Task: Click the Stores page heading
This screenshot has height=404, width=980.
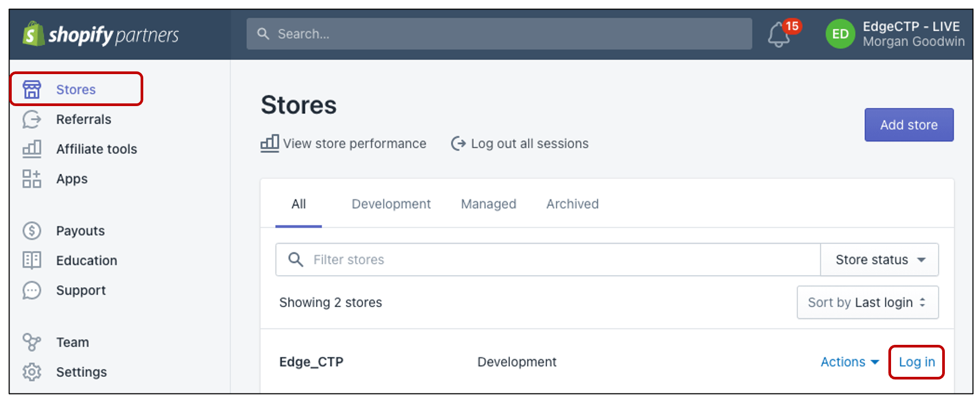Action: point(298,104)
